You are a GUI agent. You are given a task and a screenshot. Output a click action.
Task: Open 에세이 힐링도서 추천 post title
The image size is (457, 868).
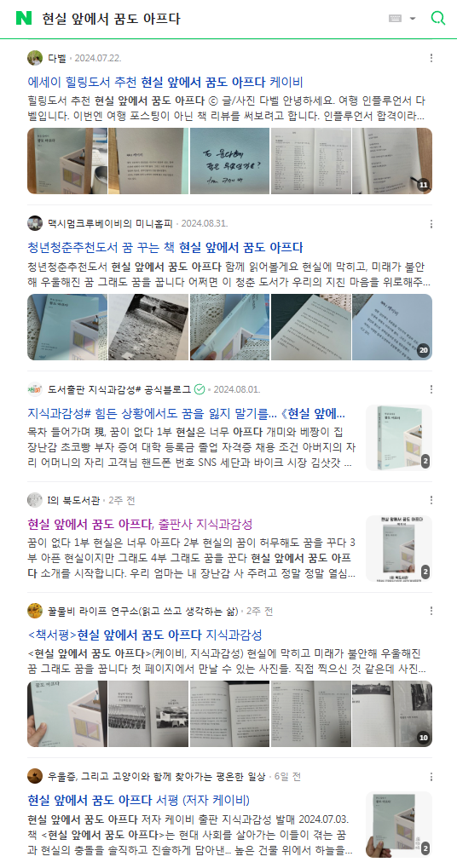[165, 83]
